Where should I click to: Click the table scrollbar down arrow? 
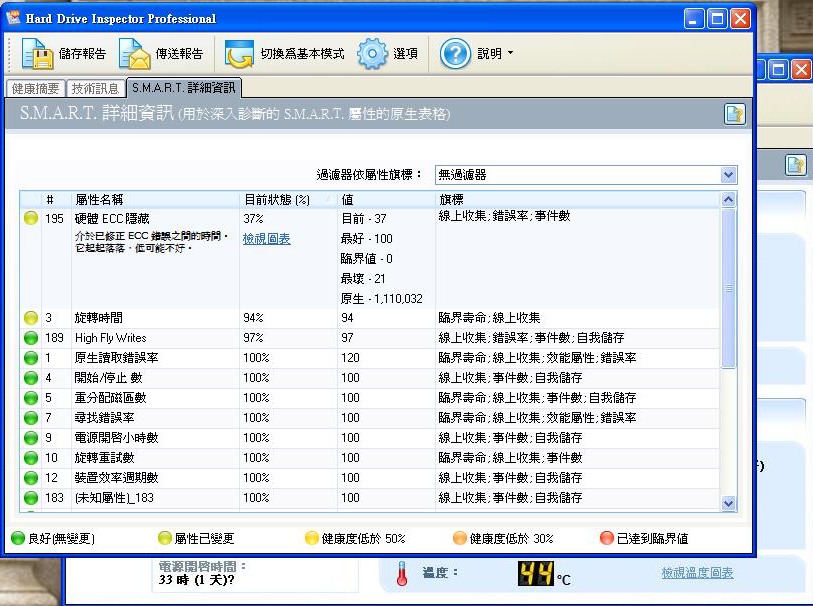coord(728,503)
